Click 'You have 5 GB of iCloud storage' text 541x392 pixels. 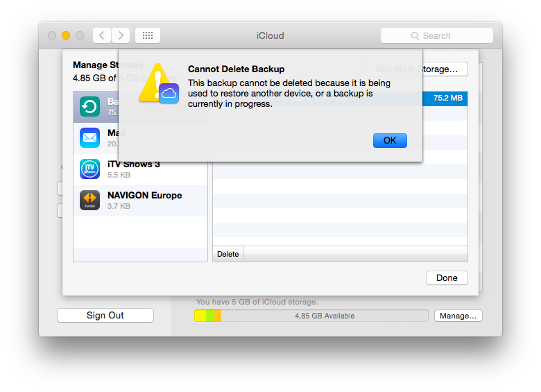click(x=257, y=302)
